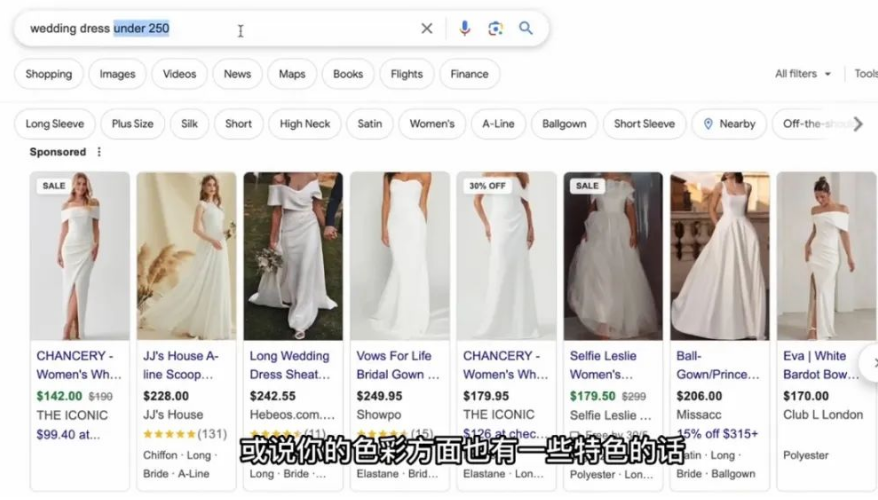The width and height of the screenshot is (878, 500).
Task: Switch to the News tab
Action: click(x=237, y=74)
